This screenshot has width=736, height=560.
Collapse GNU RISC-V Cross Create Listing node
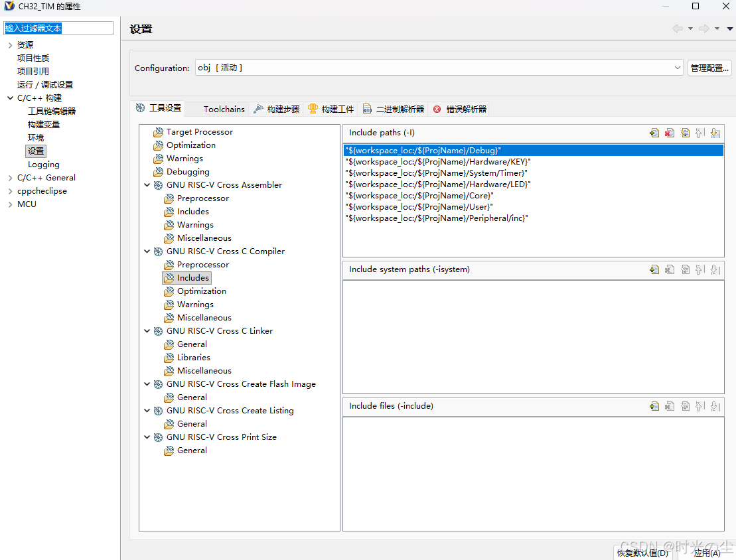[x=147, y=411]
